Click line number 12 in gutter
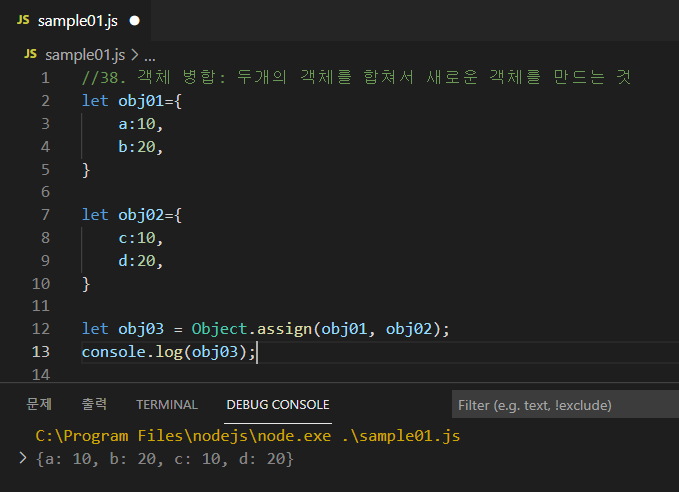679x492 pixels. [41, 329]
